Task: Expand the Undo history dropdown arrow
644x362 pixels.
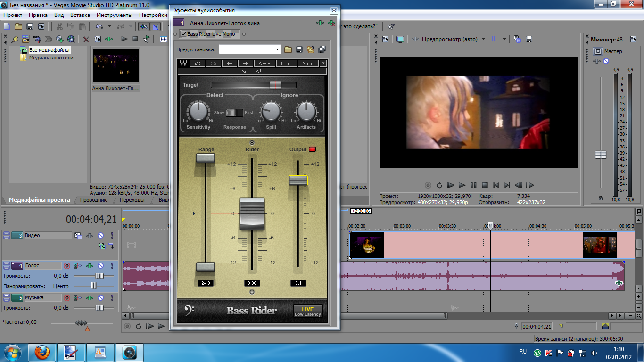Action: 109,26
